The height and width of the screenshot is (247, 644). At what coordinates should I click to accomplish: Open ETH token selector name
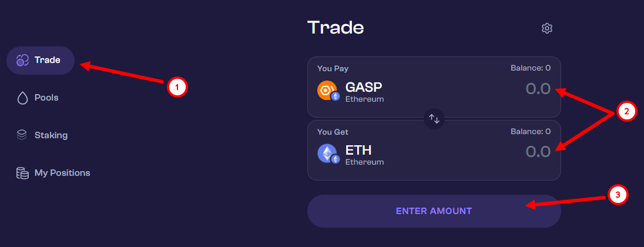pyautogui.click(x=358, y=151)
